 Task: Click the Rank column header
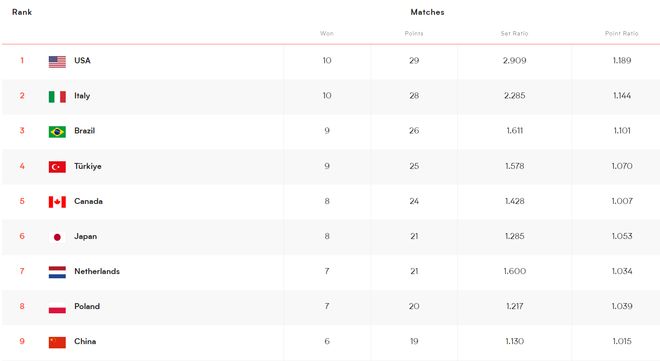pyautogui.click(x=22, y=12)
